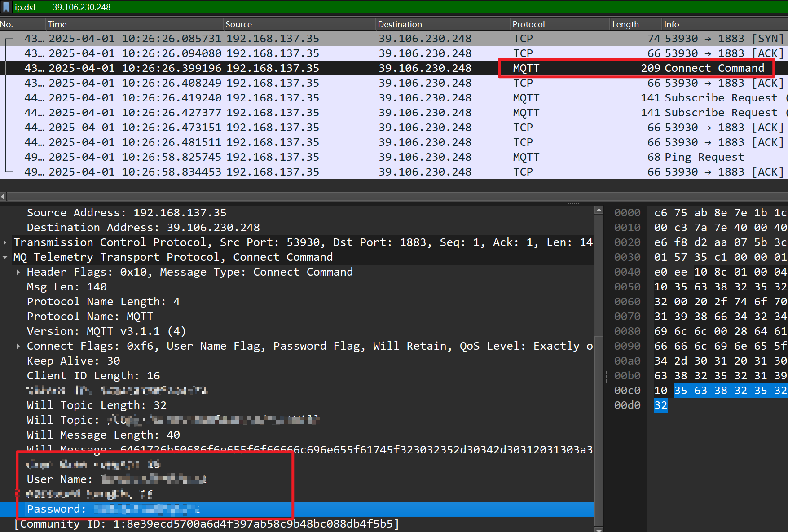Select the Subscribe Request packet at 10:26:26.427377
The width and height of the screenshot is (788, 532).
[394, 113]
